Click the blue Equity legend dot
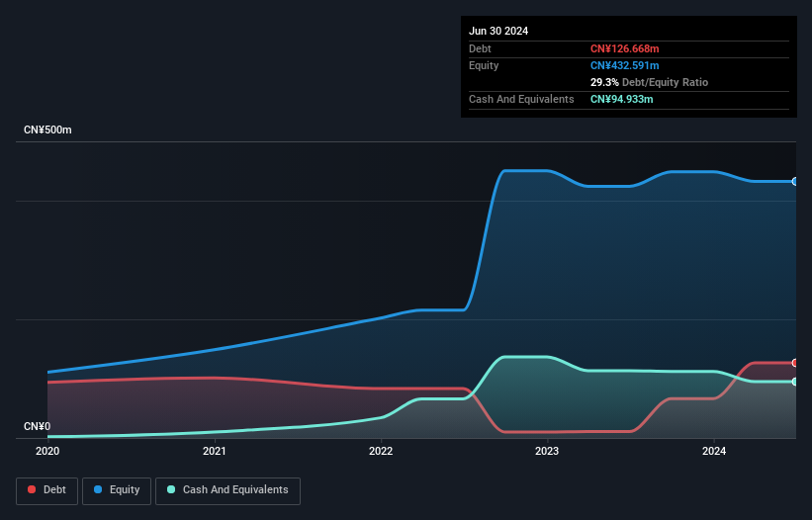This screenshot has height=520, width=812. (x=98, y=489)
